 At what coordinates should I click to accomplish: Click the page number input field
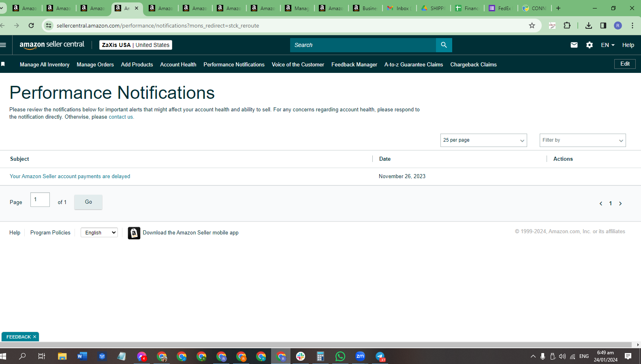[x=40, y=200]
